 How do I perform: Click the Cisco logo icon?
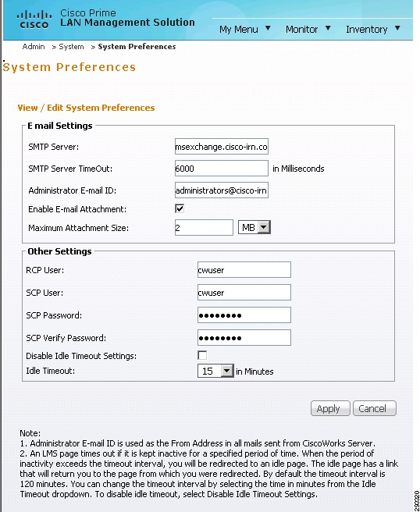(x=34, y=20)
